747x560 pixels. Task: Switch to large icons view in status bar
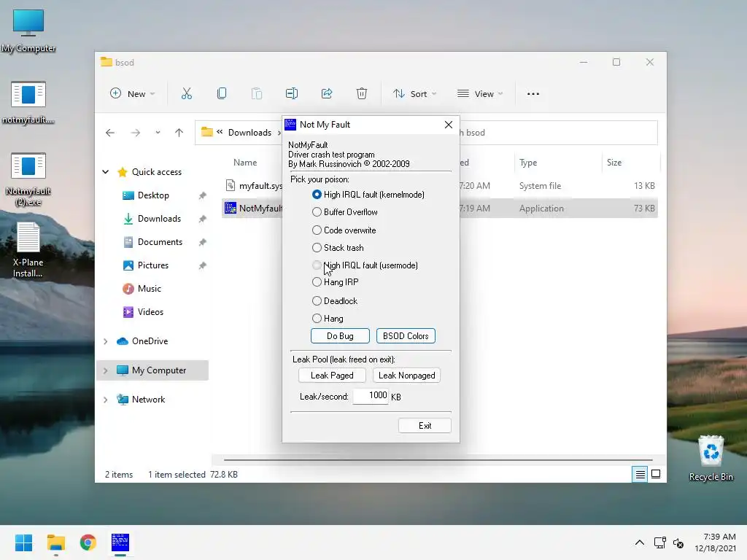[656, 474]
